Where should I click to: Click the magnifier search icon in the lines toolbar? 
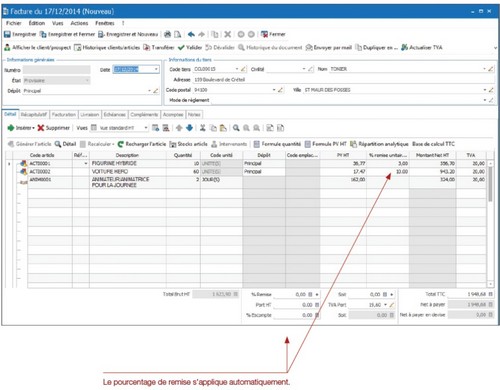236,128
